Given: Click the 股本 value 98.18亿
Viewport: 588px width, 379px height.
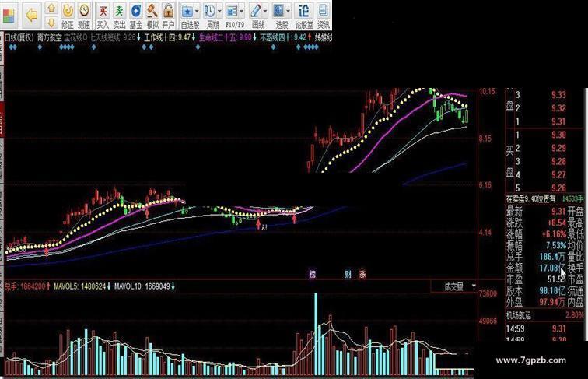Looking at the screenshot, I should click(552, 291).
